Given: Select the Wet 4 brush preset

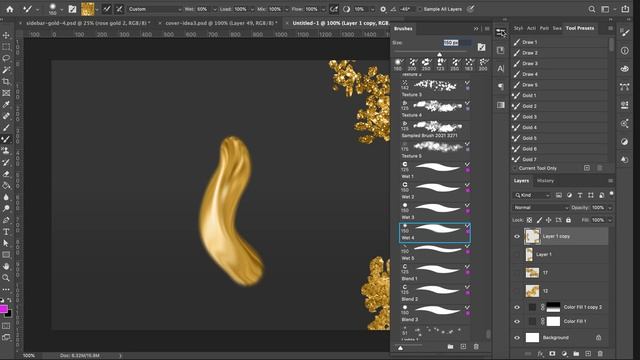Looking at the screenshot, I should [435, 233].
